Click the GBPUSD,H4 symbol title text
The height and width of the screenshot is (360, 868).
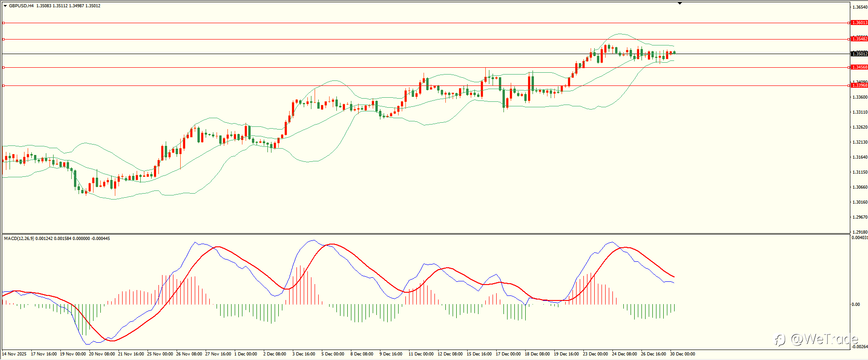point(21,6)
